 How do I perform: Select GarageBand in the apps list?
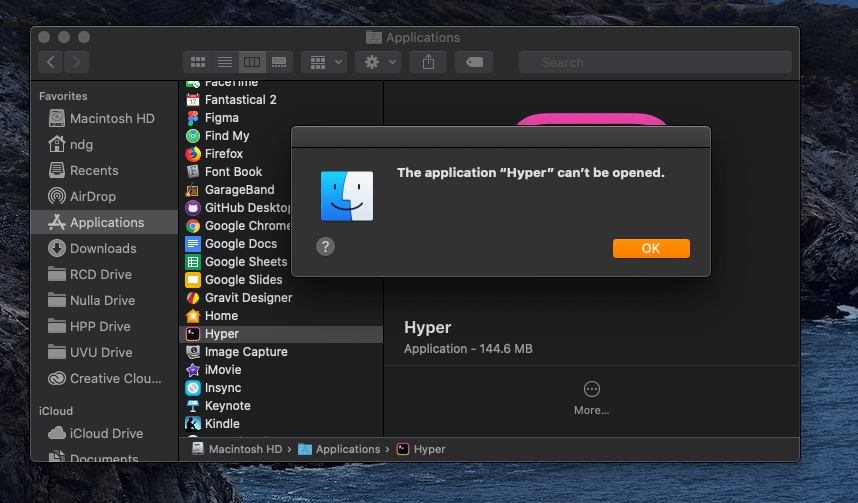pyautogui.click(x=236, y=190)
